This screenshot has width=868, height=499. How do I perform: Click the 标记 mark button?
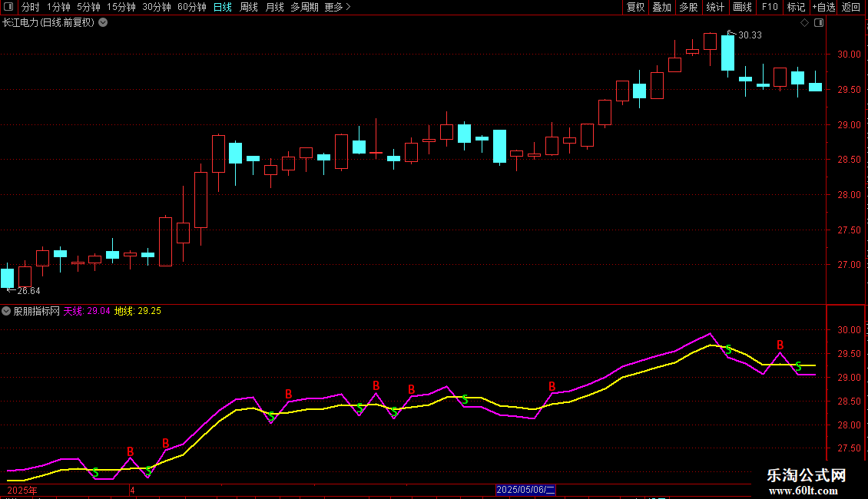(796, 7)
